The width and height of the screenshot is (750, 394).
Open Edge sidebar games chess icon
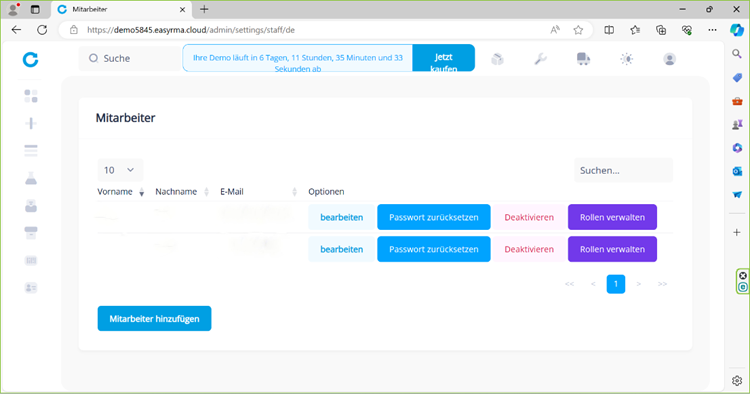(737, 124)
